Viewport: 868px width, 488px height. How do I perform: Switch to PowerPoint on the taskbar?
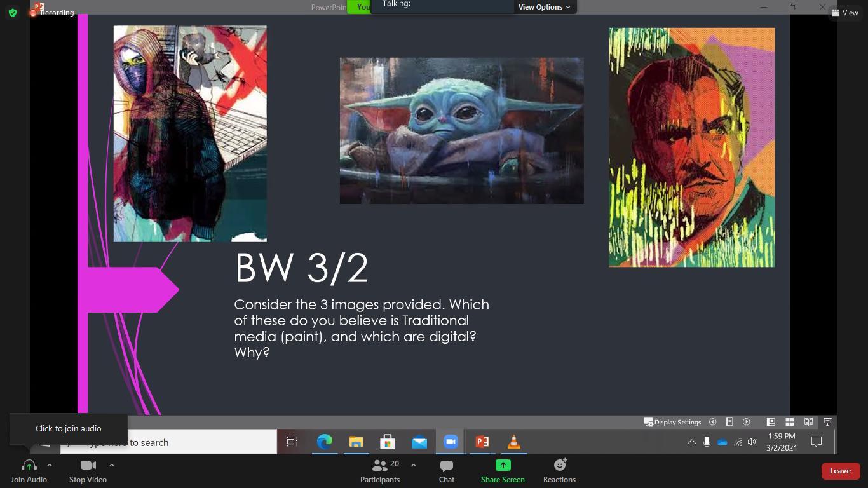(x=482, y=442)
